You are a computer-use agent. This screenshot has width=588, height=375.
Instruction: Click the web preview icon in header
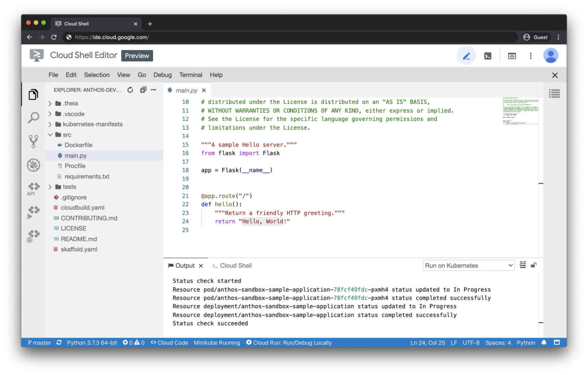pyautogui.click(x=512, y=56)
